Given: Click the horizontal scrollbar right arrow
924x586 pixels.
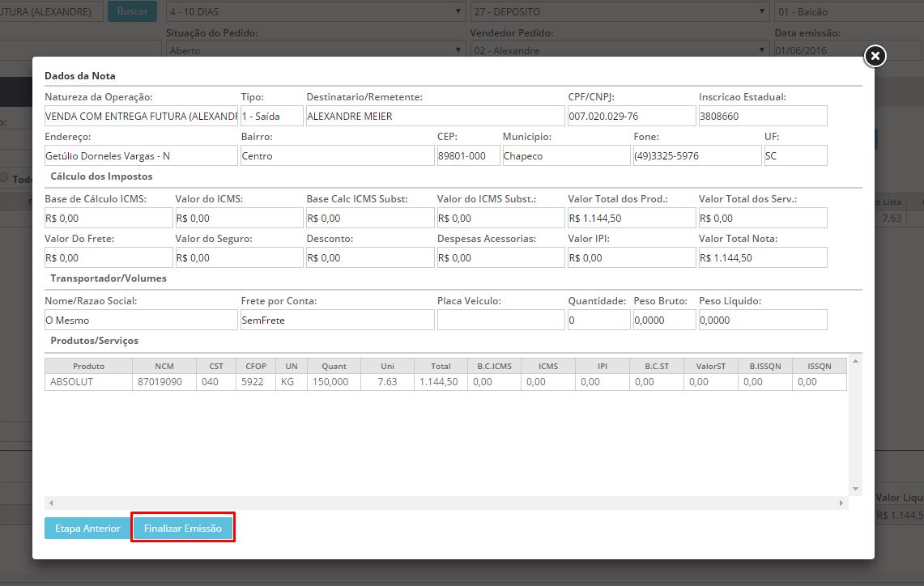Looking at the screenshot, I should click(x=841, y=503).
